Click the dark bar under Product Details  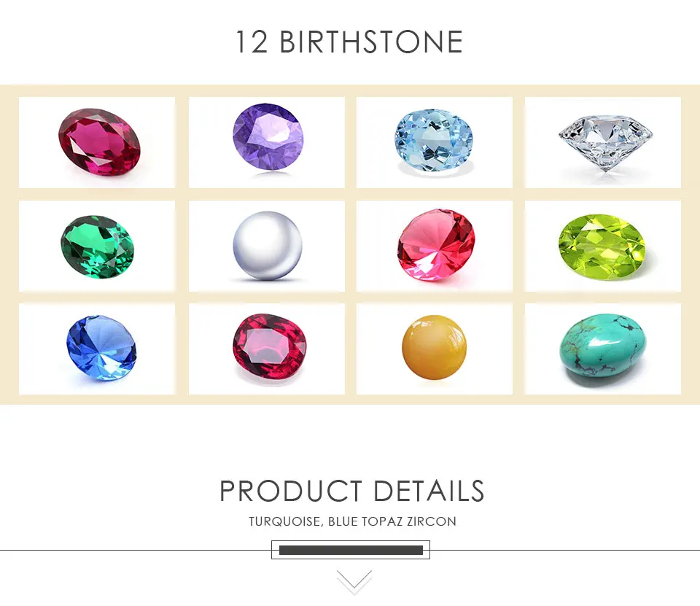tap(351, 550)
